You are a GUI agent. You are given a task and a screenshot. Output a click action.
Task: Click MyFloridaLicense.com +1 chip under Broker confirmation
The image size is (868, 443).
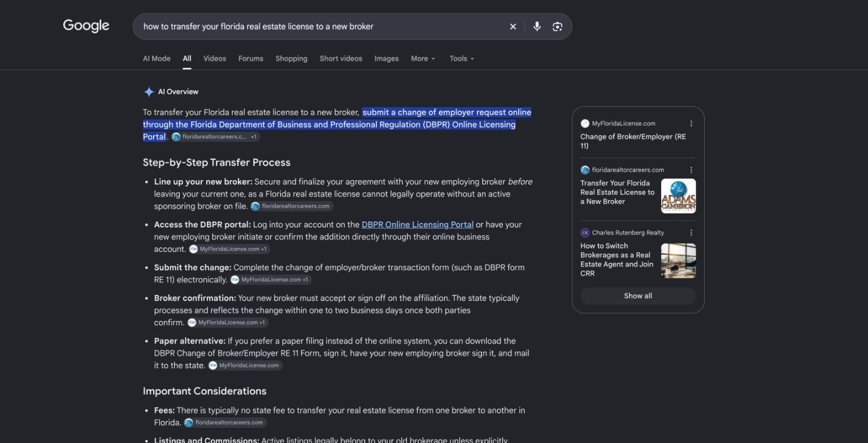[x=227, y=323]
